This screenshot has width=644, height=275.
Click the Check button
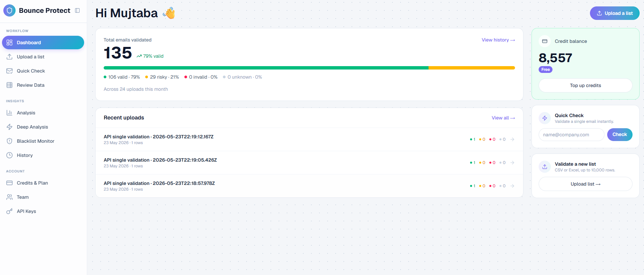pos(620,134)
